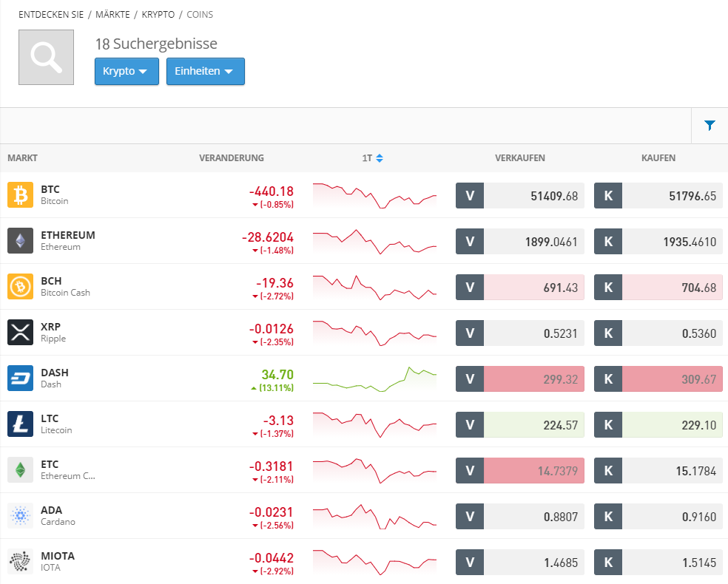
Task: Buy MIOTA at 1.5145
Action: 658,563
